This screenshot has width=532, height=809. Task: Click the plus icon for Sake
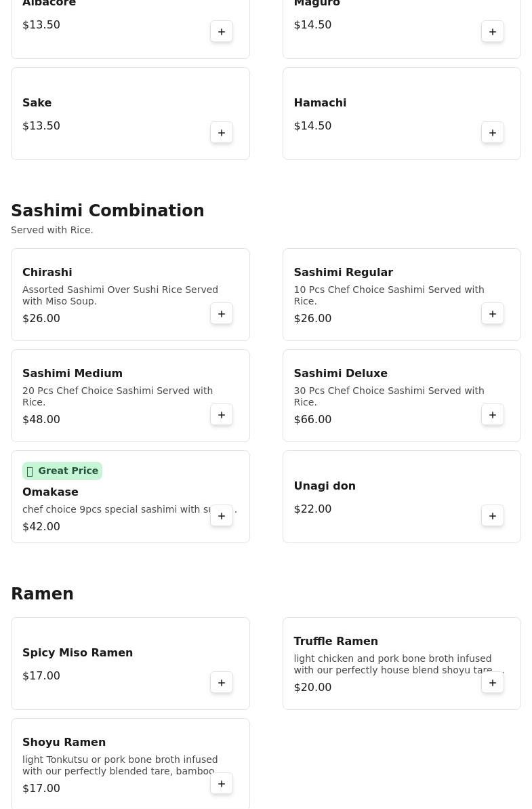click(x=222, y=133)
